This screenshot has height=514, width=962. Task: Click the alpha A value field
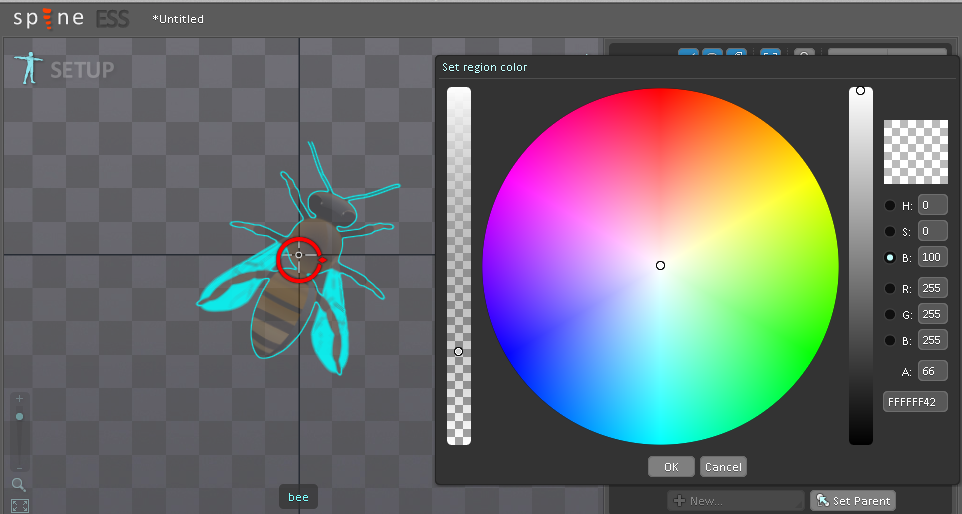(x=932, y=372)
